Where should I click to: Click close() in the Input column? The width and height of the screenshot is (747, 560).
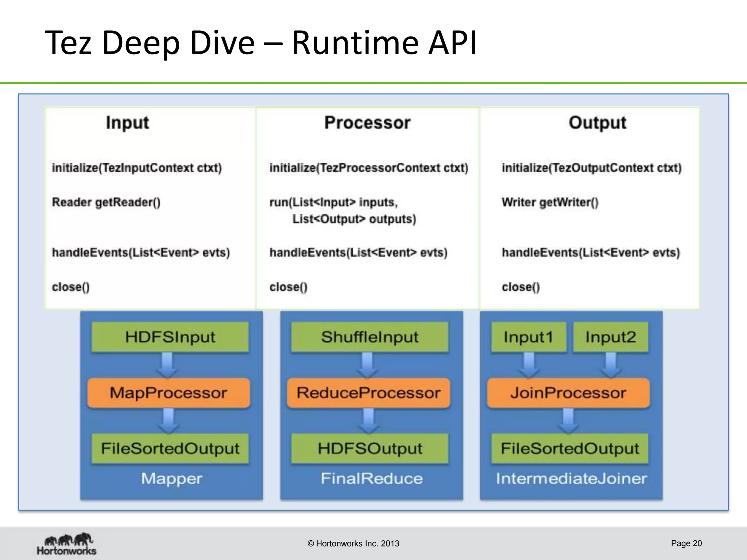[71, 287]
